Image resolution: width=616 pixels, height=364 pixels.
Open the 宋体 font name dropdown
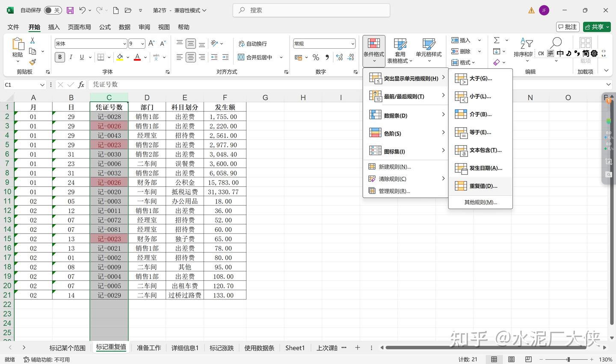(124, 44)
